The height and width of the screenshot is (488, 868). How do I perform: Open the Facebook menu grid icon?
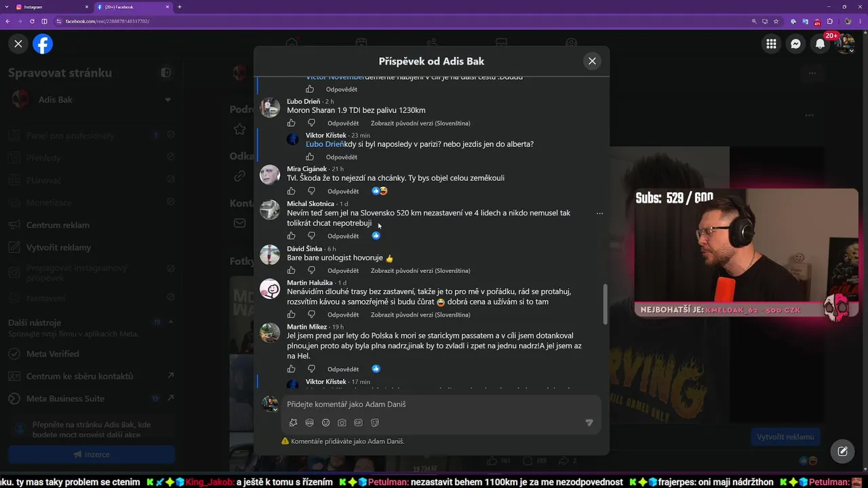point(771,44)
